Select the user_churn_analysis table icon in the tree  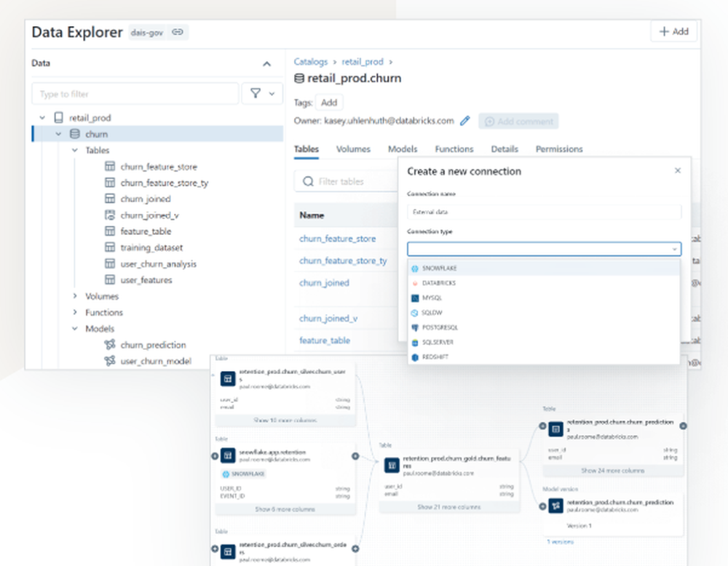110,263
